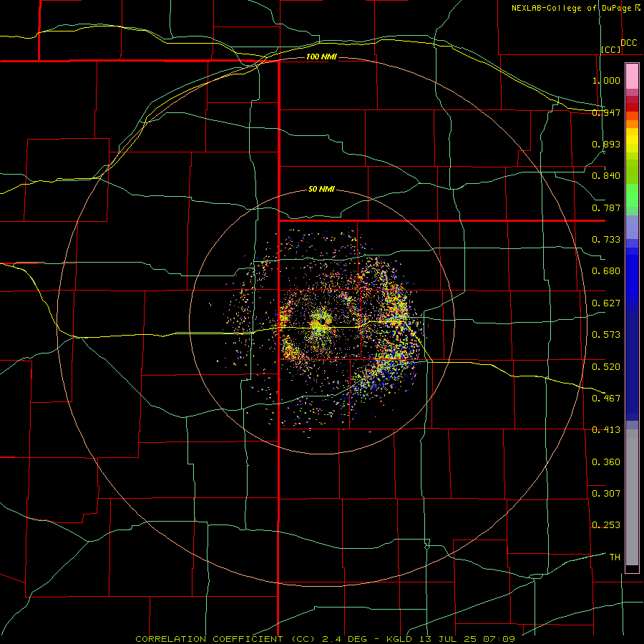Click the TH threshold label
The width and height of the screenshot is (644, 644).
click(x=615, y=557)
